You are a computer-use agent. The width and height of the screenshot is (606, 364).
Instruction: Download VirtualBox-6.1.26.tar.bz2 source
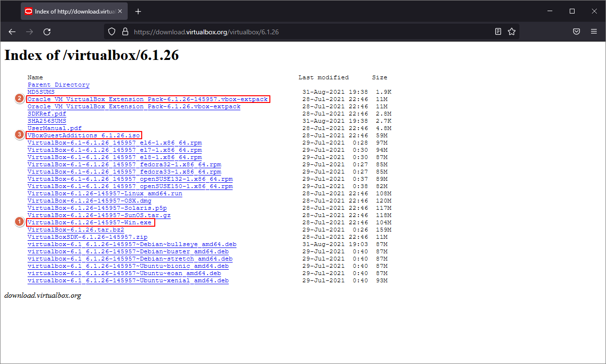[76, 230]
